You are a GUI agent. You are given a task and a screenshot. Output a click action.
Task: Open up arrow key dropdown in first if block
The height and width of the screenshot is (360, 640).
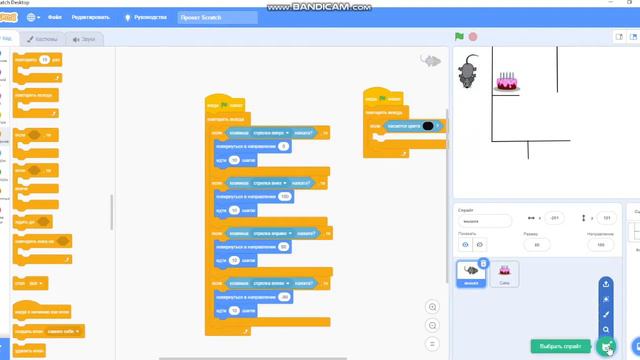271,133
